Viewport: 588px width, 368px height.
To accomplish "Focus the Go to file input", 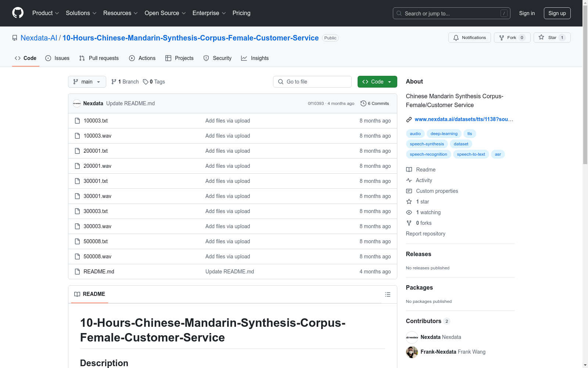I will click(312, 82).
